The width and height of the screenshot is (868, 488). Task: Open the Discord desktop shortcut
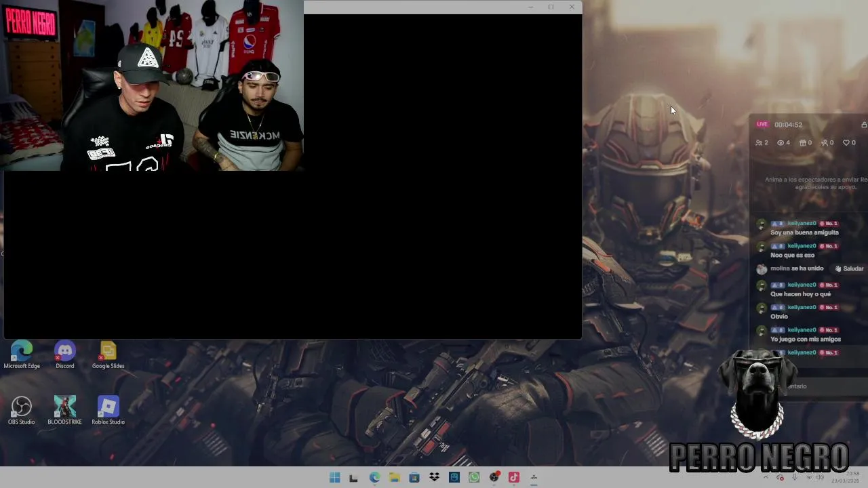65,355
